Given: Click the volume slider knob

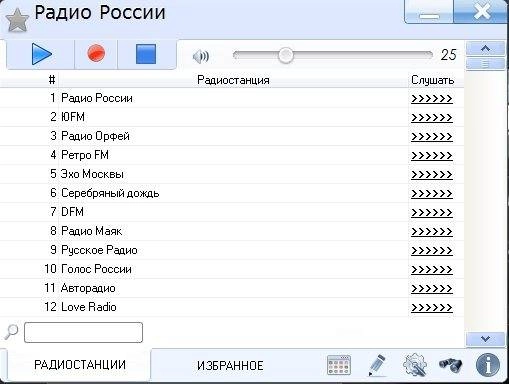Looking at the screenshot, I should tap(286, 55).
